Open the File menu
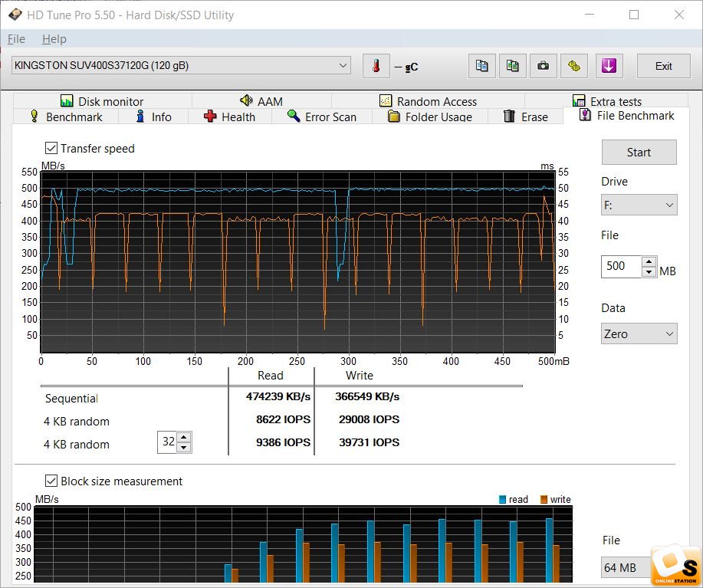The width and height of the screenshot is (703, 588). (16, 39)
